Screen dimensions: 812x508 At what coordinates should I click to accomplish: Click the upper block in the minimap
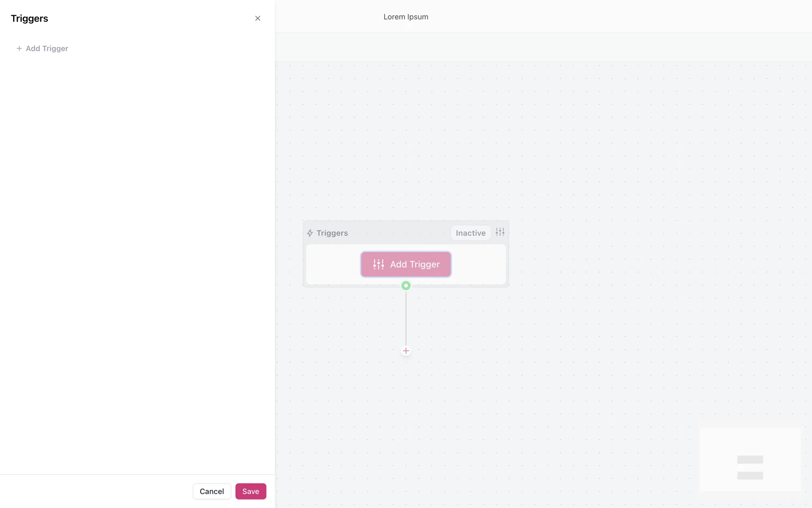pyautogui.click(x=750, y=459)
